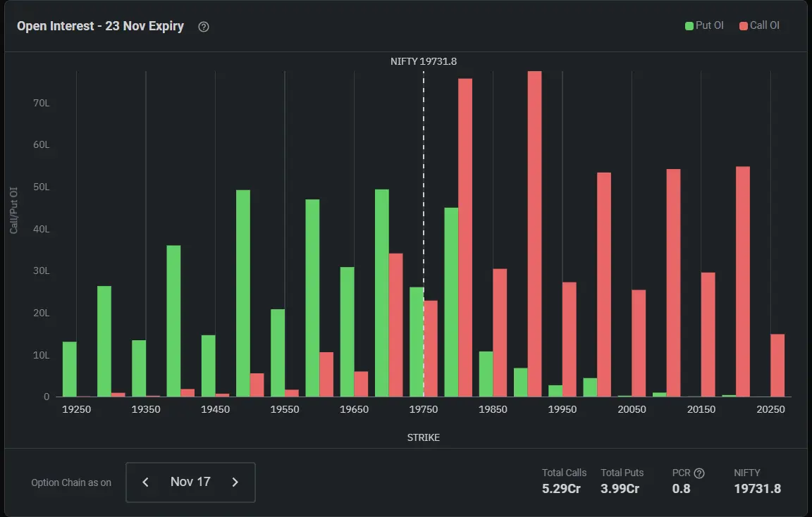Image resolution: width=812 pixels, height=517 pixels.
Task: Click the 70L y-axis label
Action: pyautogui.click(x=42, y=103)
